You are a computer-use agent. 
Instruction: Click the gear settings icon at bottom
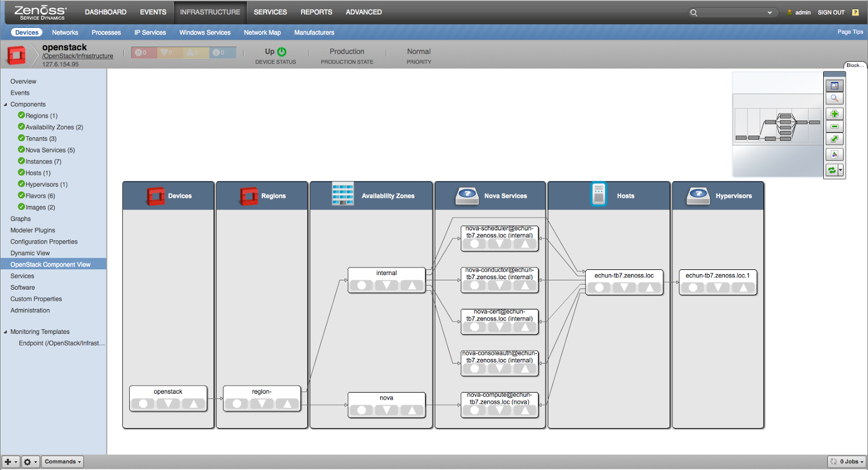coord(30,462)
